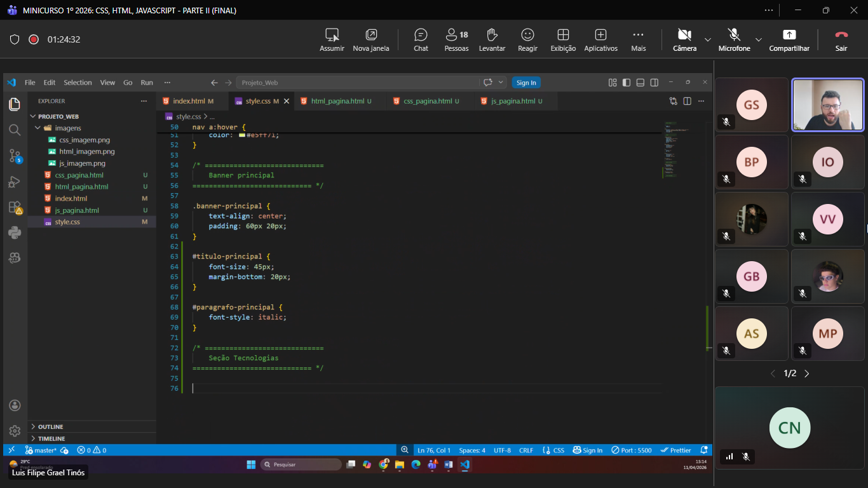868x488 pixels.
Task: Open the Chat panel in Teams
Action: [x=421, y=39]
